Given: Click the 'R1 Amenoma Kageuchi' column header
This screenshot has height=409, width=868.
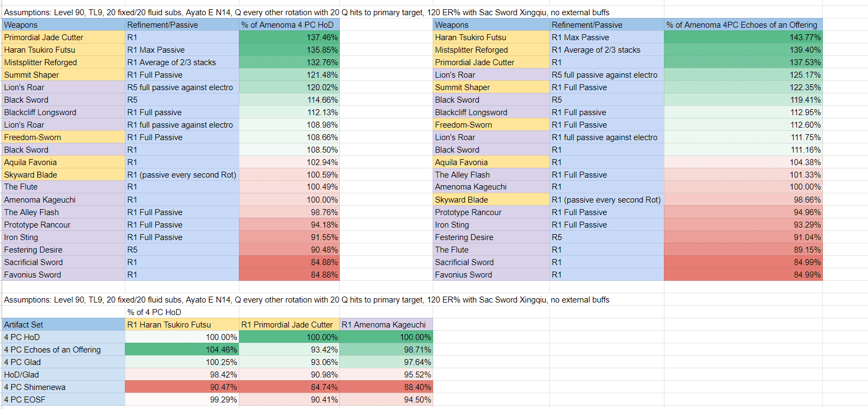Looking at the screenshot, I should (x=386, y=325).
